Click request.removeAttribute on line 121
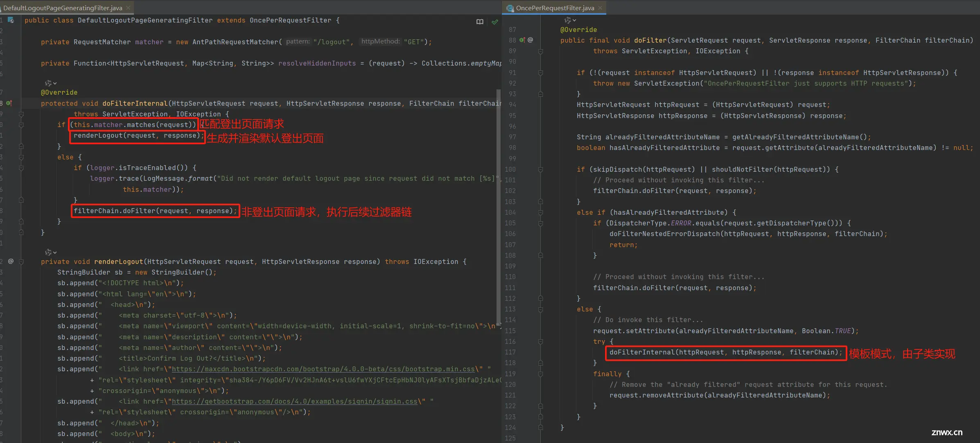980x443 pixels. [x=656, y=395]
